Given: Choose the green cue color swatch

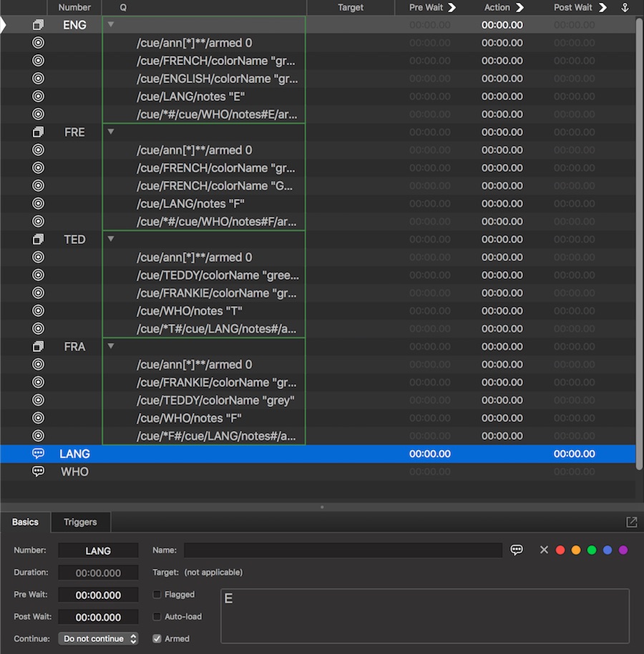Looking at the screenshot, I should (592, 550).
